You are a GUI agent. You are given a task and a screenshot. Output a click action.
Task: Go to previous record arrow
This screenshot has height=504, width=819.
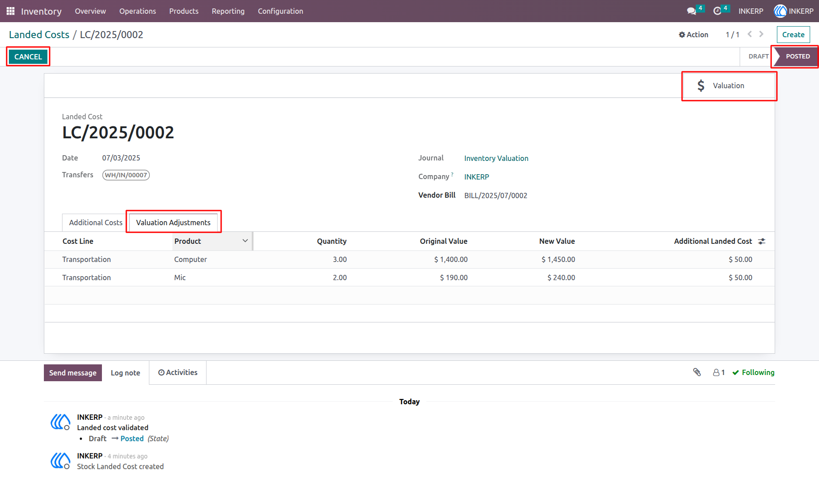[x=750, y=34]
